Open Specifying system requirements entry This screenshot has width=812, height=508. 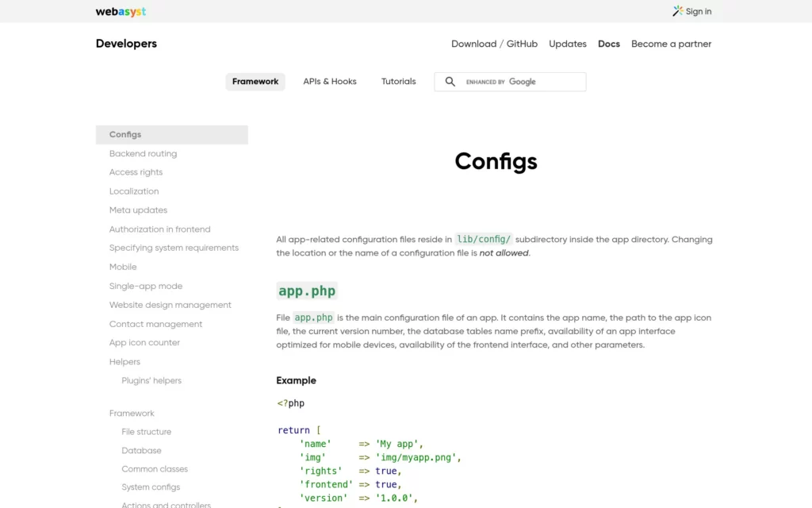[x=174, y=248]
